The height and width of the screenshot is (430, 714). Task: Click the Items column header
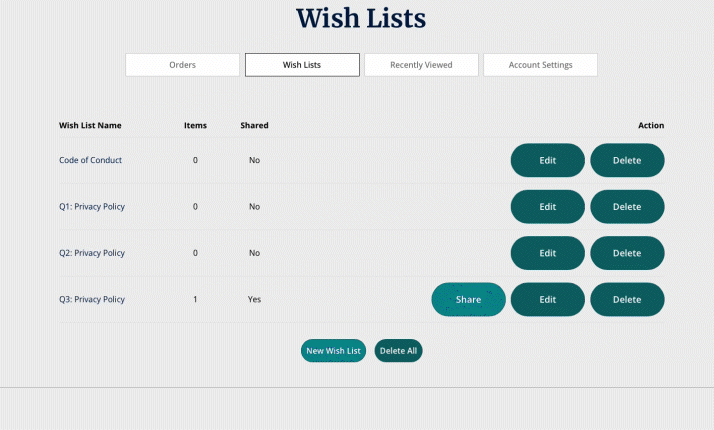[195, 125]
